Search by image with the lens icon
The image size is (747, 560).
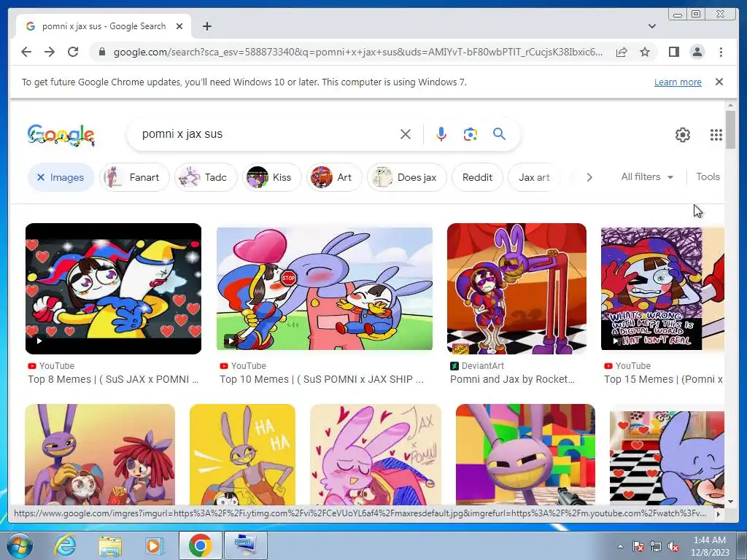[471, 134]
